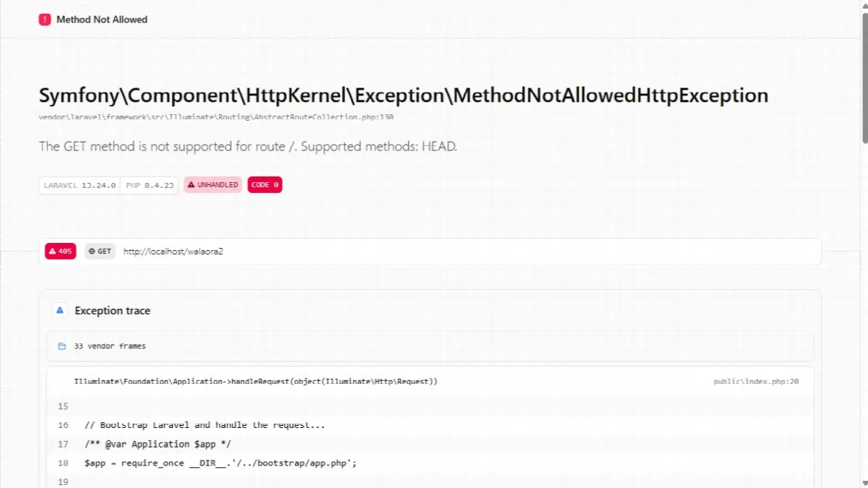Collapse the handleRequest stack frame header

pyautogui.click(x=430, y=381)
